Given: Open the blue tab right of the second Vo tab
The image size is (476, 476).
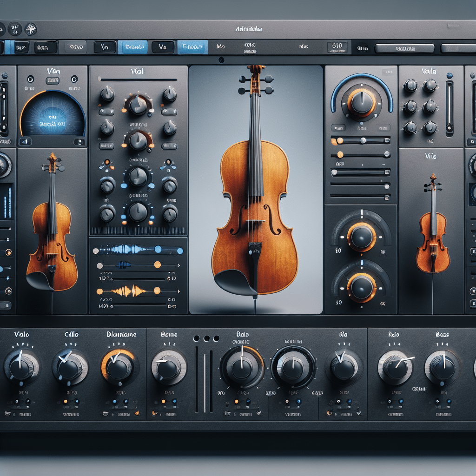Looking at the screenshot, I should 192,47.
